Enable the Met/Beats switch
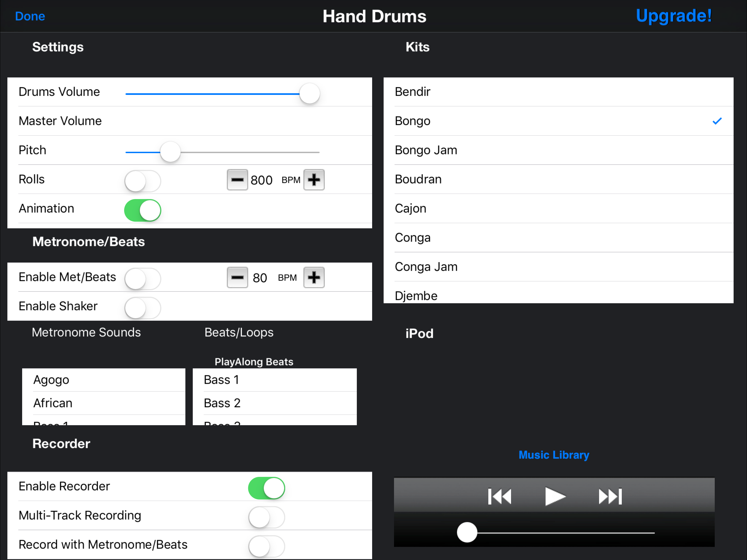The width and height of the screenshot is (747, 560). [x=142, y=279]
